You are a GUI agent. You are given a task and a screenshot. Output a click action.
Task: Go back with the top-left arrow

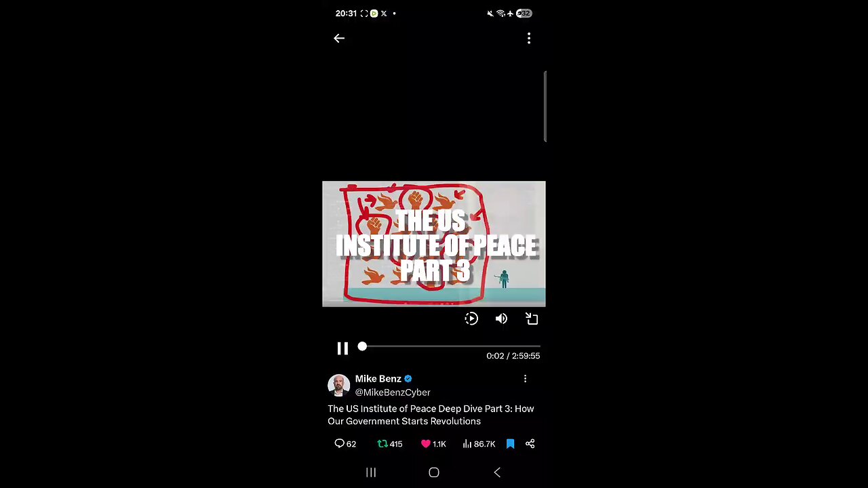pyautogui.click(x=339, y=39)
